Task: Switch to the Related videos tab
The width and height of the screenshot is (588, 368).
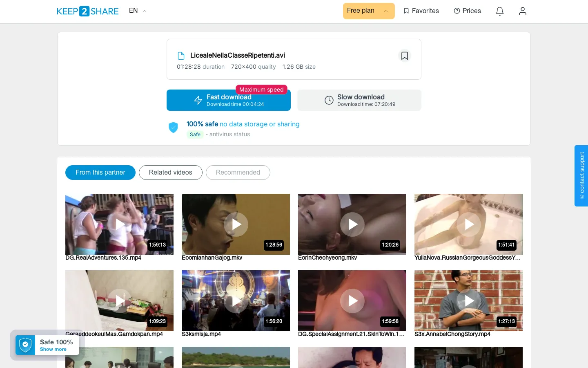Action: (171, 173)
